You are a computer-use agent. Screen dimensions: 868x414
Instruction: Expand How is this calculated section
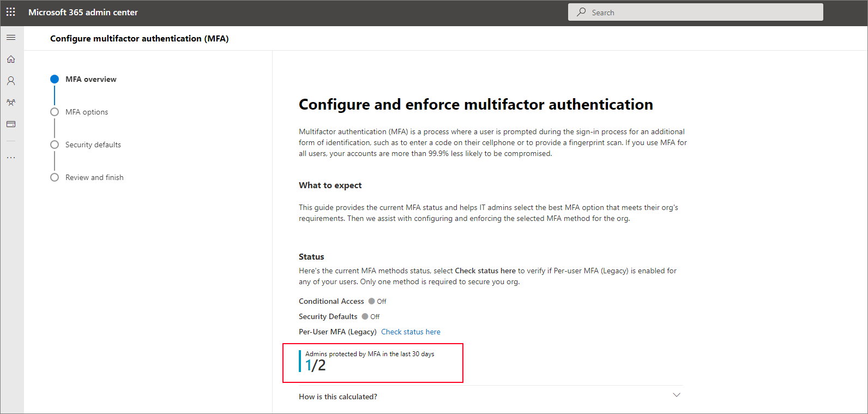(490, 397)
